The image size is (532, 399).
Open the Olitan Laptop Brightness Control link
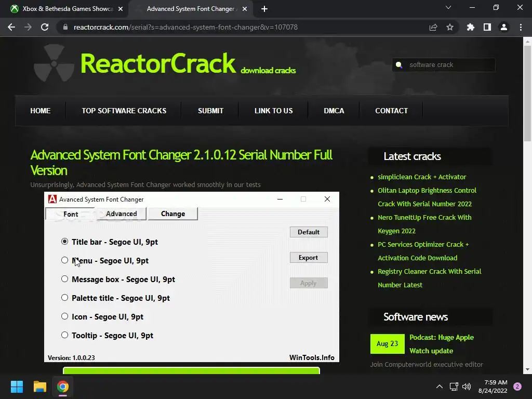coord(427,197)
